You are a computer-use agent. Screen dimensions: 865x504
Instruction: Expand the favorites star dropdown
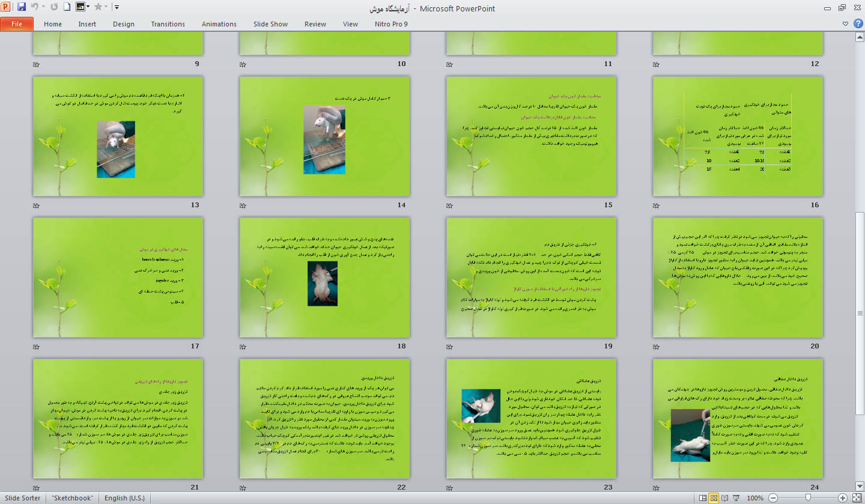tap(105, 8)
